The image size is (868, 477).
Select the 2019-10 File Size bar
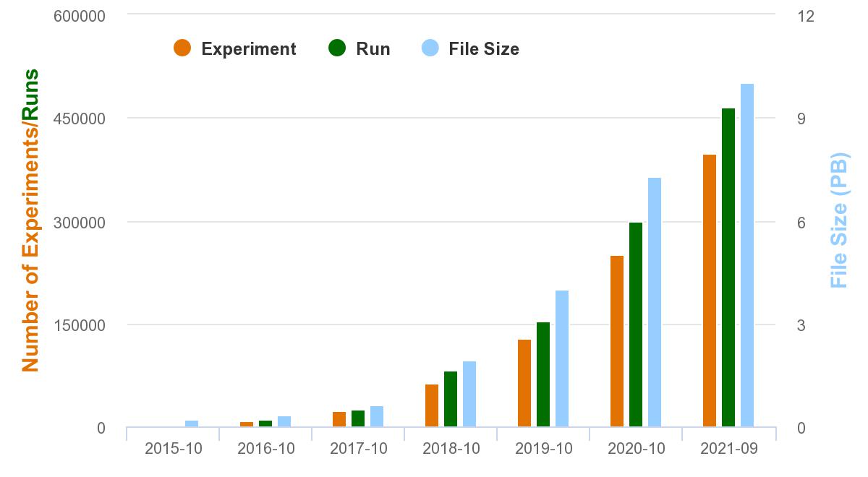tap(562, 358)
